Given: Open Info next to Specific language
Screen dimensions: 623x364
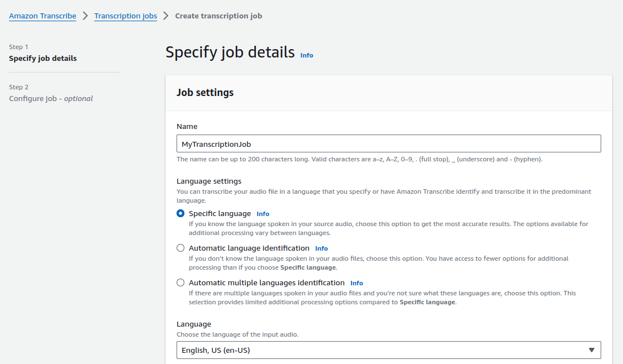Looking at the screenshot, I should 263,214.
